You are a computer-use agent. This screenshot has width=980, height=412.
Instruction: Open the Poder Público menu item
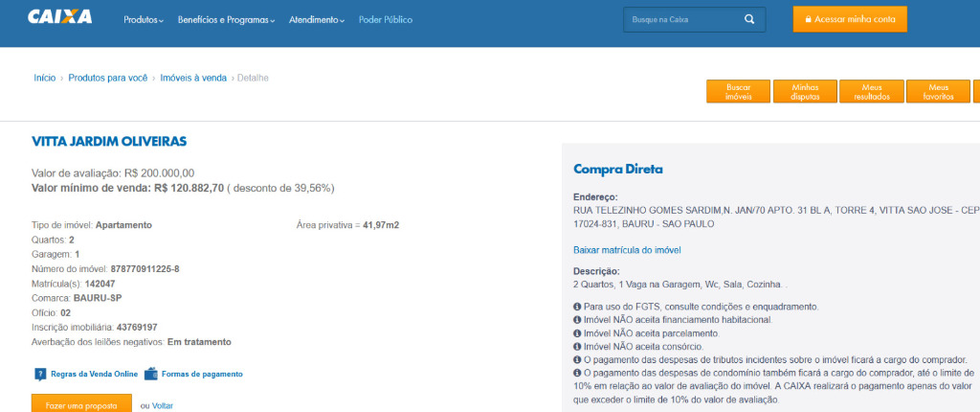point(386,20)
